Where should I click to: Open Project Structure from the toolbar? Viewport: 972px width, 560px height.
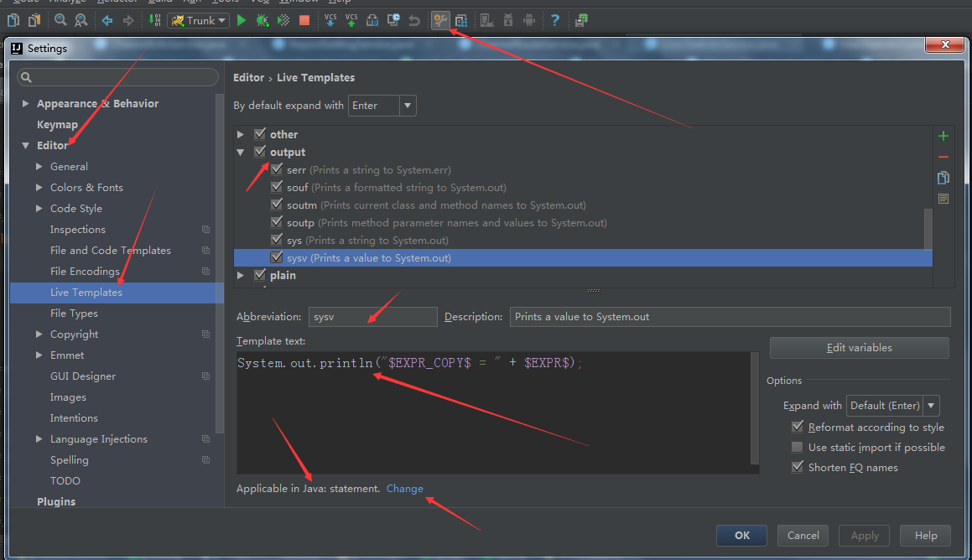click(x=460, y=20)
